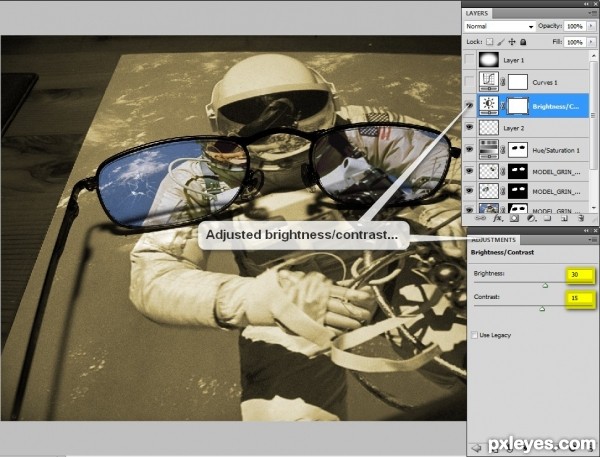Click chain link on Brightness/Contrast layer
The image size is (600, 457).
point(503,106)
